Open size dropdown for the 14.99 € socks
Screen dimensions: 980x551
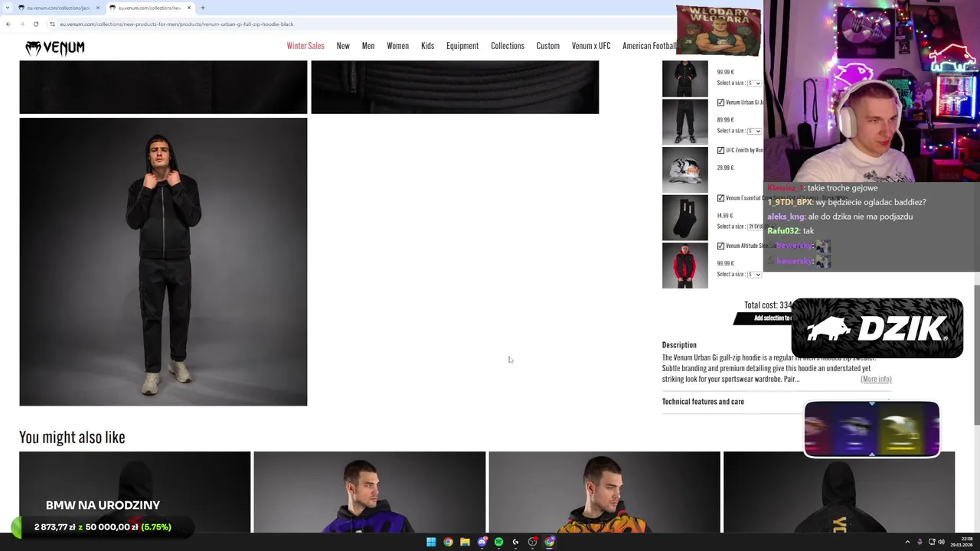pos(756,227)
